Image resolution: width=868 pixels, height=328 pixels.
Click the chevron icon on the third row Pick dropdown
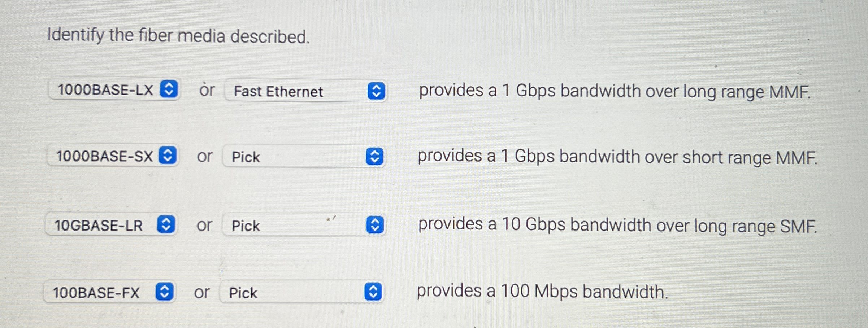[x=376, y=224]
